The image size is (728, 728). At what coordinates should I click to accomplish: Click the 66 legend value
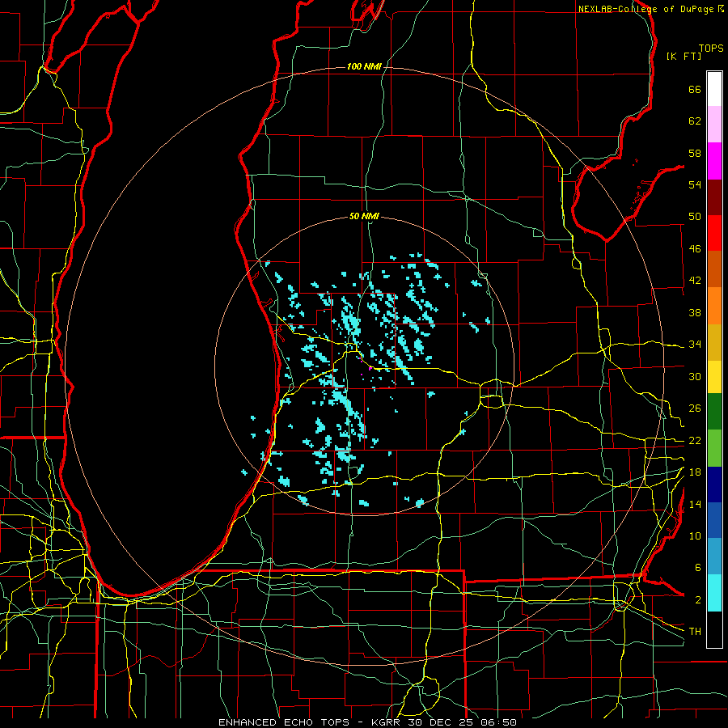[x=695, y=90]
